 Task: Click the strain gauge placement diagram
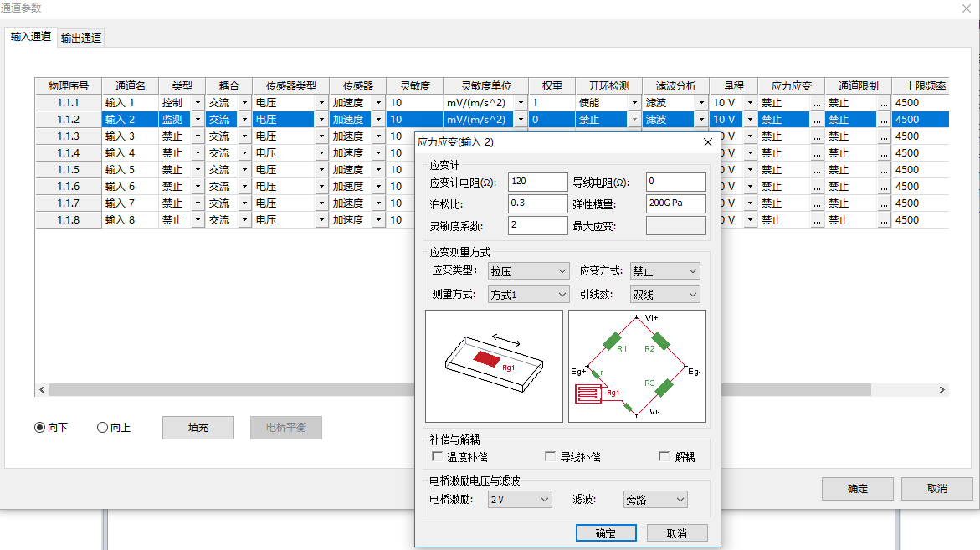point(494,366)
